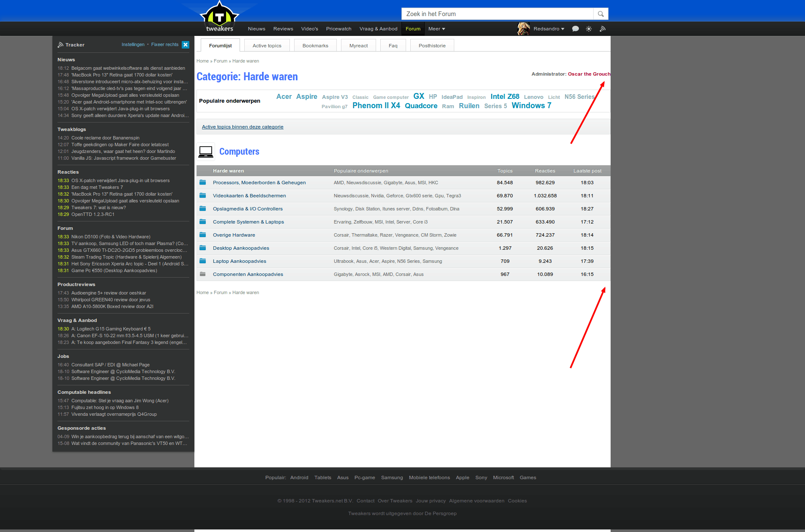Click the top breadcrumb 'Home' link

pyautogui.click(x=202, y=61)
